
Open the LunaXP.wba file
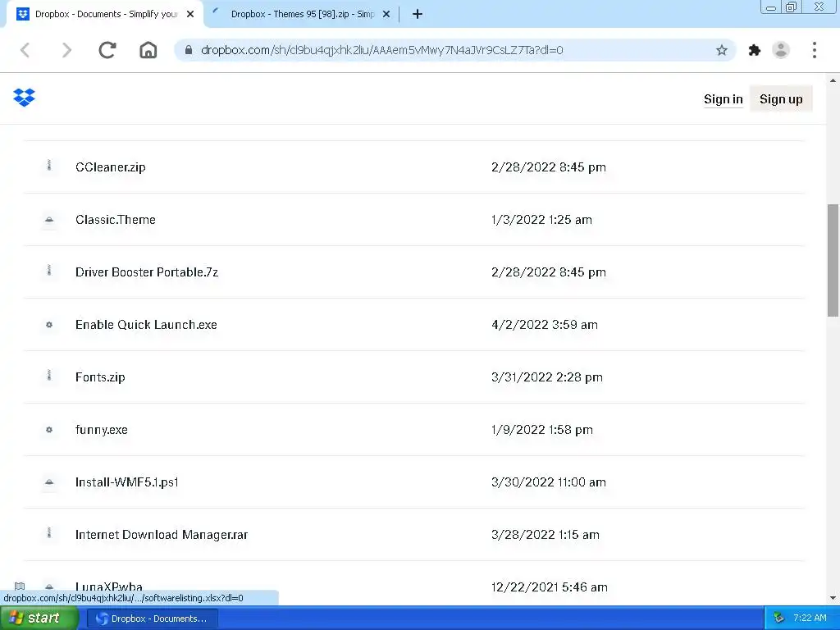[109, 586]
